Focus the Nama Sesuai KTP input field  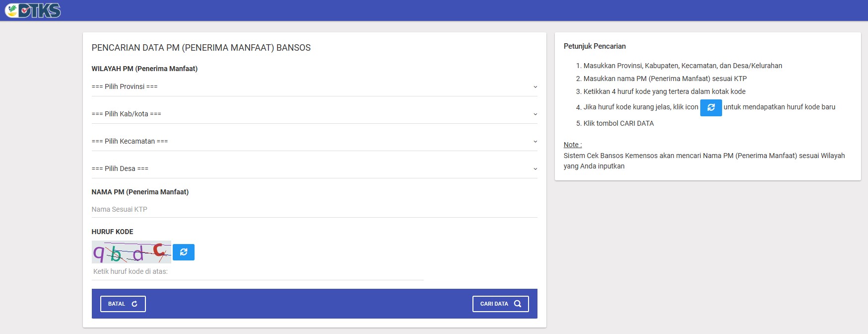click(x=314, y=209)
